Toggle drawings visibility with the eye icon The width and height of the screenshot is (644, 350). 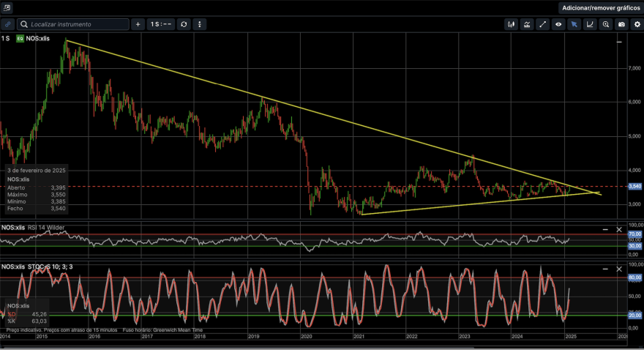coord(558,24)
